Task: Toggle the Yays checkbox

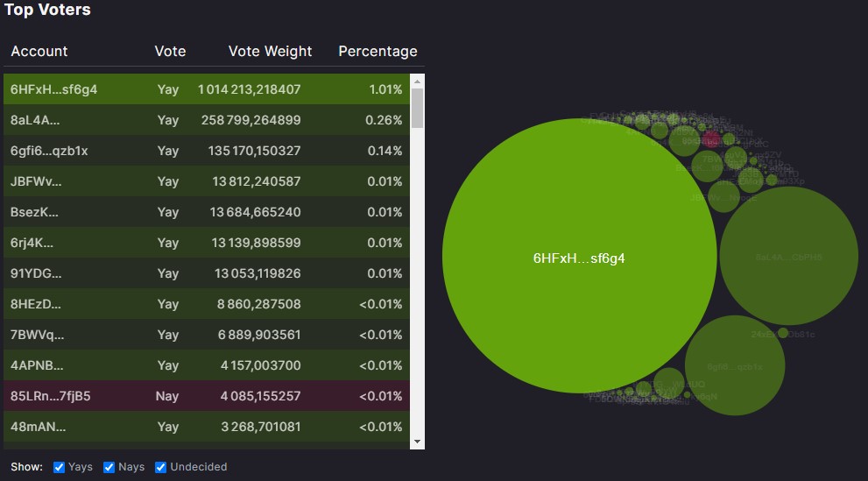Action: click(59, 467)
